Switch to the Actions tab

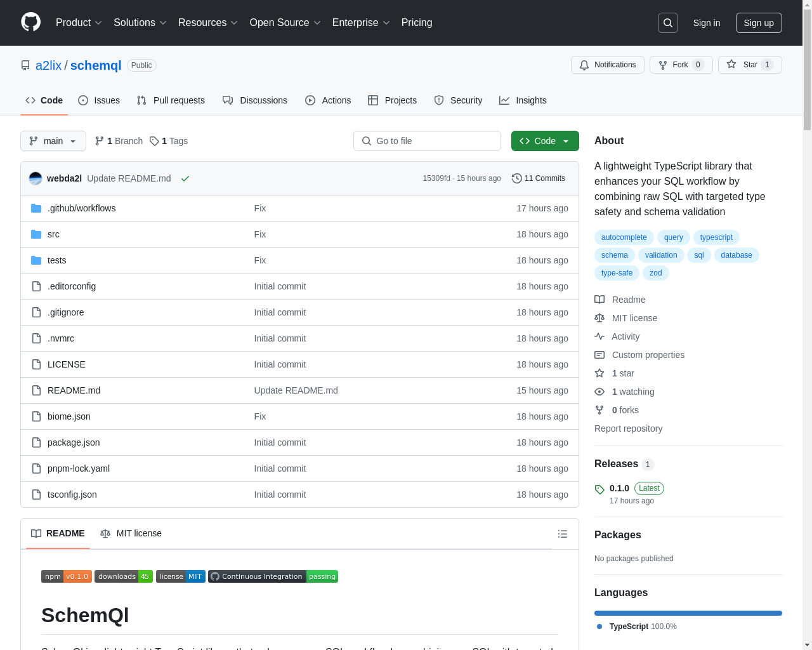tap(328, 100)
